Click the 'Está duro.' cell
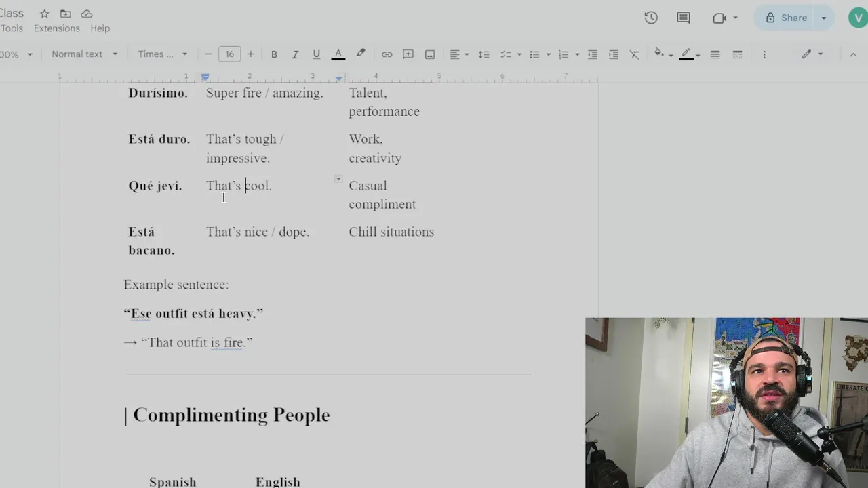Image resolution: width=868 pixels, height=488 pixels. 159,139
